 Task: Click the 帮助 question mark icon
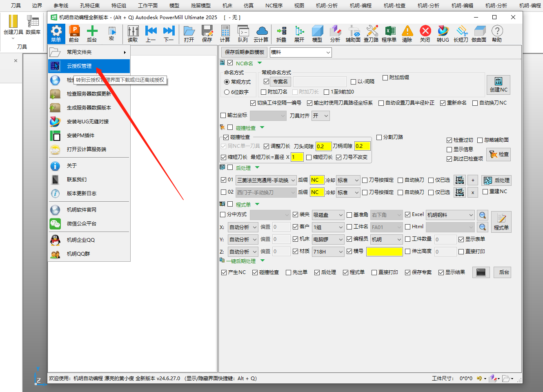tap(497, 33)
